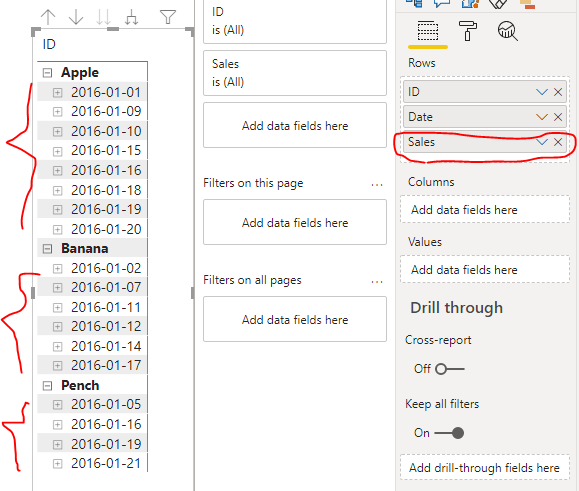The image size is (579, 491).
Task: Open the Format paint roller tab
Action: (x=468, y=31)
